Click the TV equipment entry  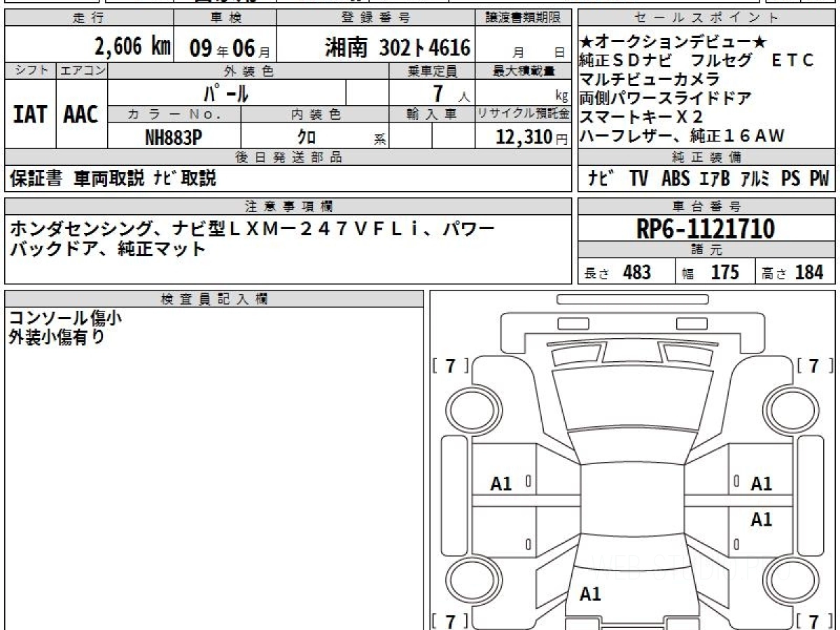638,178
